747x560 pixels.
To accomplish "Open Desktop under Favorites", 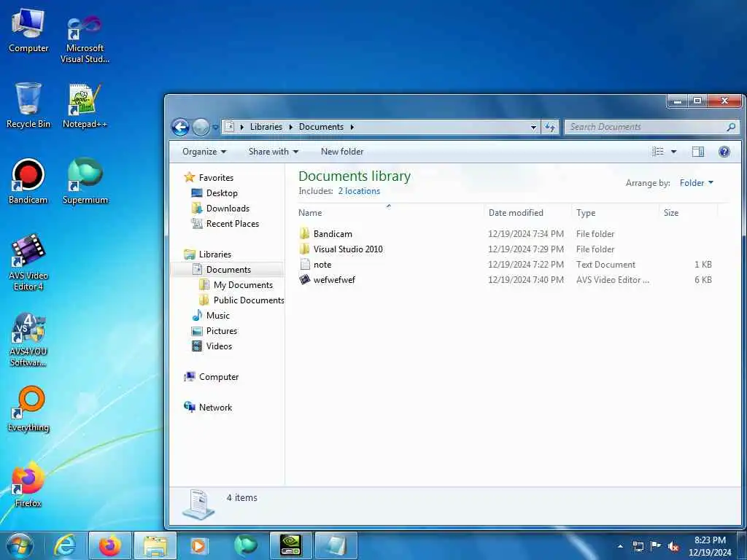I will (222, 192).
